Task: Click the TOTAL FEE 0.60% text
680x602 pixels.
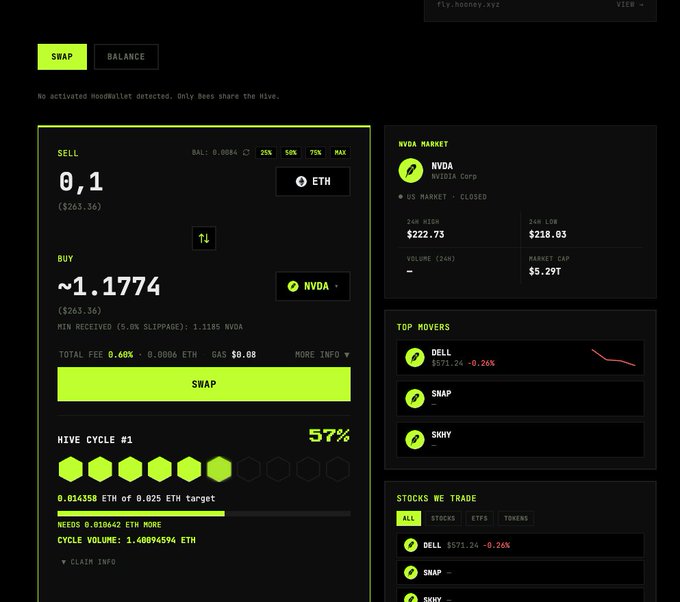Action: click(96, 355)
